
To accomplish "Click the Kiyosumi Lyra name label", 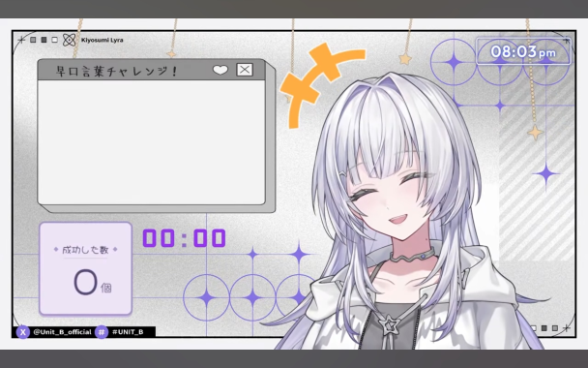I will point(102,40).
